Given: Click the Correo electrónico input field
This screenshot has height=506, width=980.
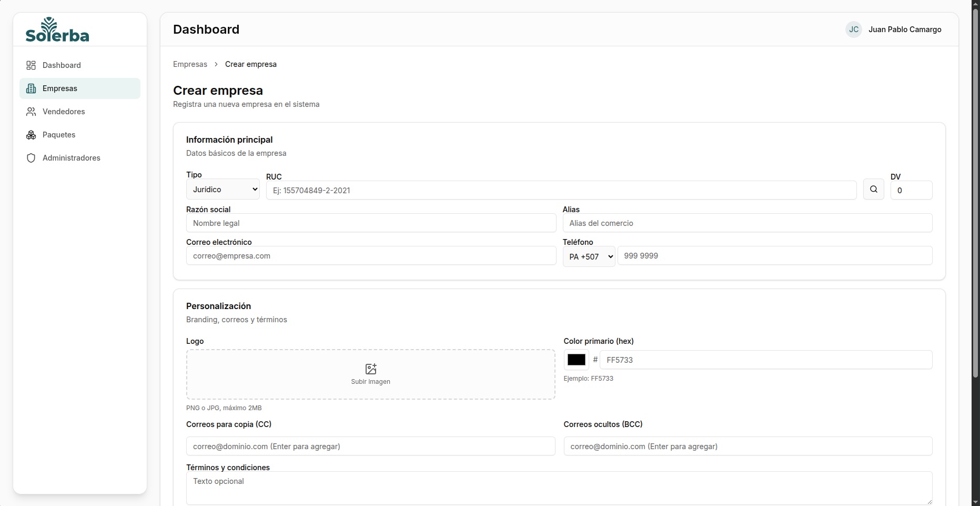Looking at the screenshot, I should click(371, 256).
